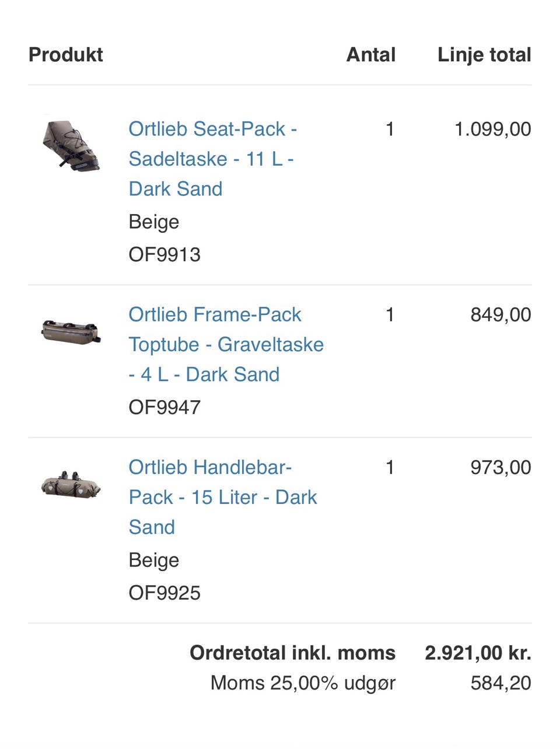Screen dimensions: 560x749
Task: Click the Handlebar-Pack product image
Action: pyautogui.click(x=71, y=485)
